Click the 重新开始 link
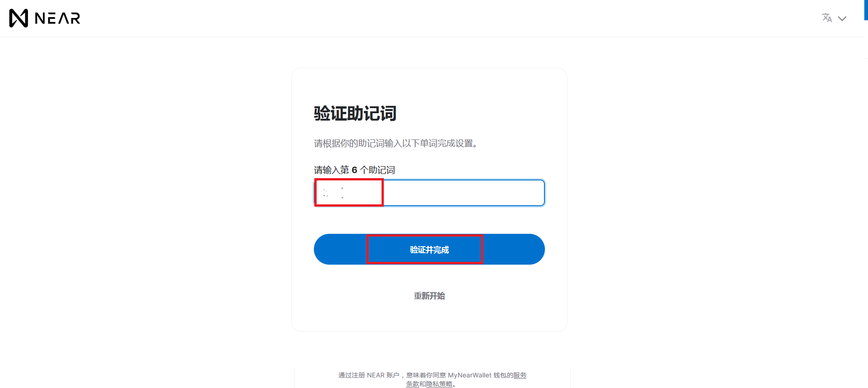The width and height of the screenshot is (868, 388). click(429, 296)
